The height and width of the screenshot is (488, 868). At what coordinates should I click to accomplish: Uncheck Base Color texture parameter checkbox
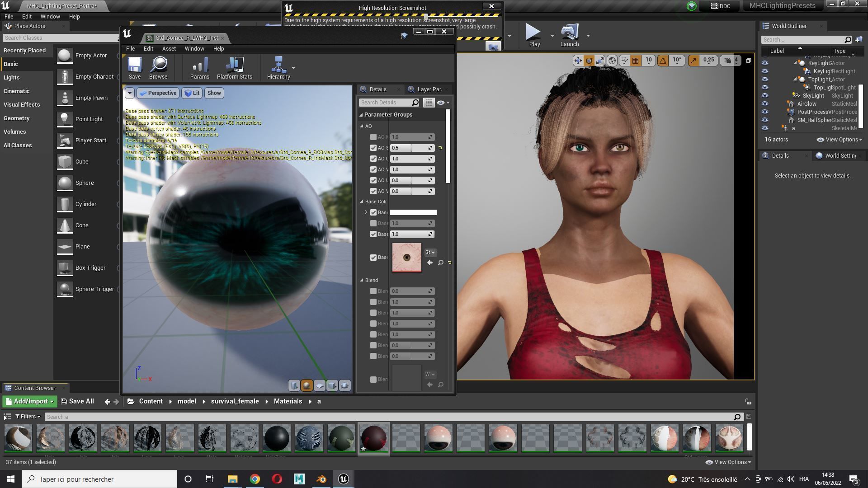(373, 258)
